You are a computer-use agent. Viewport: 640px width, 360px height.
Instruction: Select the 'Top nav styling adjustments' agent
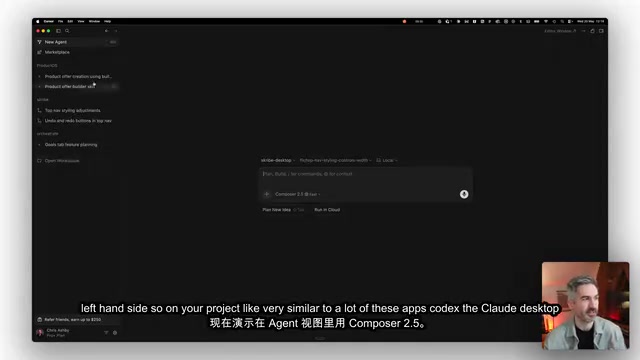coord(72,111)
